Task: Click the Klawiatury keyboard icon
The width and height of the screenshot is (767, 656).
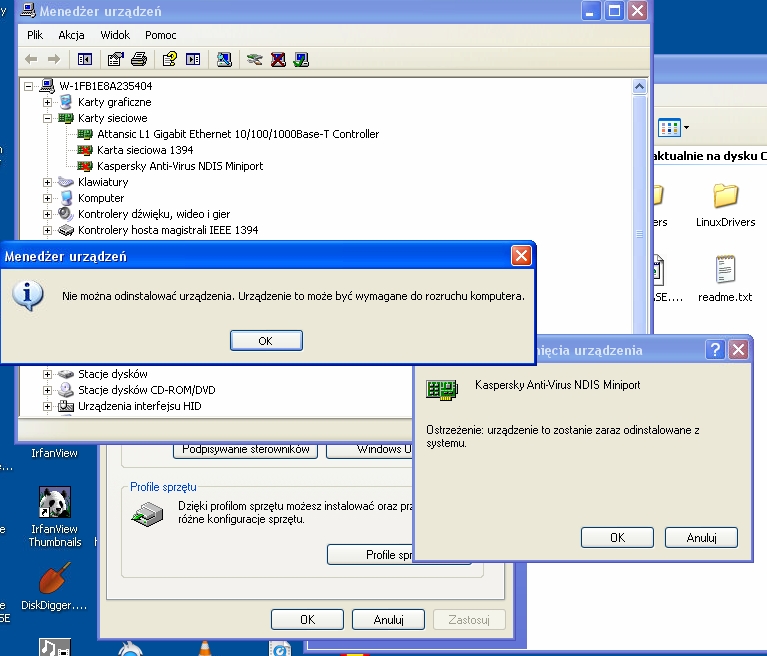Action: pyautogui.click(x=66, y=182)
